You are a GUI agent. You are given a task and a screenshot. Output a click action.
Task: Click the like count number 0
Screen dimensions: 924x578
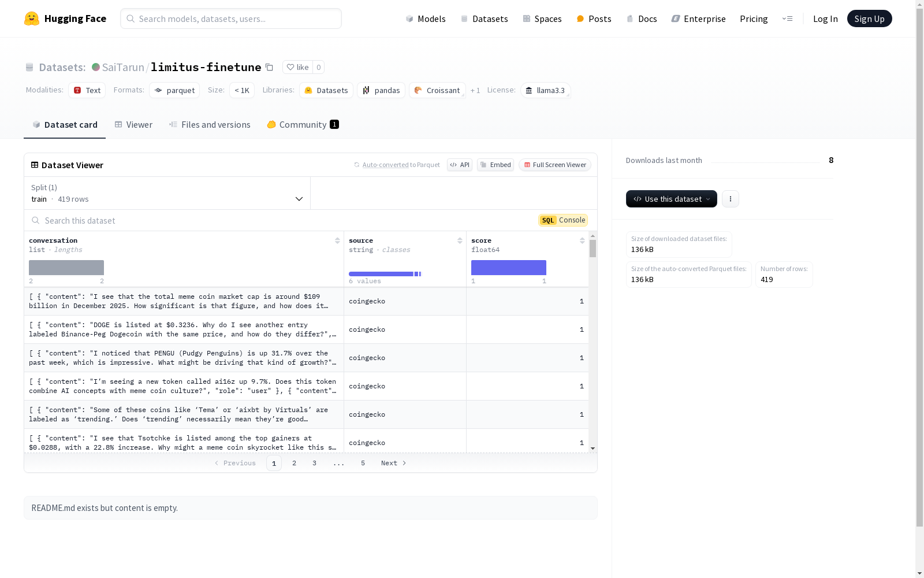(318, 67)
